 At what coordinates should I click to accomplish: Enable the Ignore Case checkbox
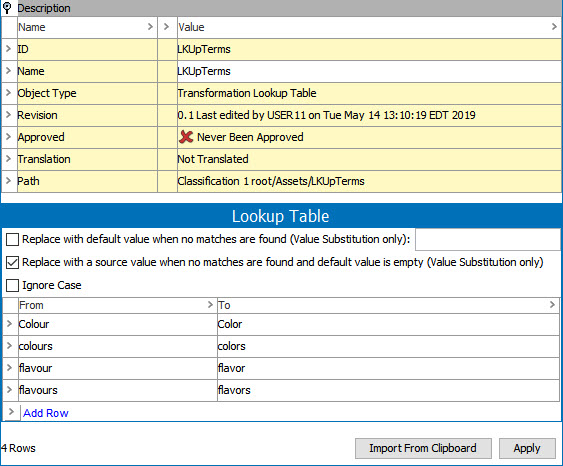pos(13,285)
